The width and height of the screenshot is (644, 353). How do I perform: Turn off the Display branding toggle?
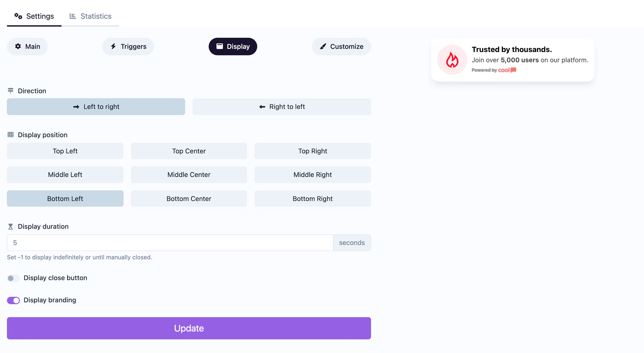pyautogui.click(x=13, y=300)
